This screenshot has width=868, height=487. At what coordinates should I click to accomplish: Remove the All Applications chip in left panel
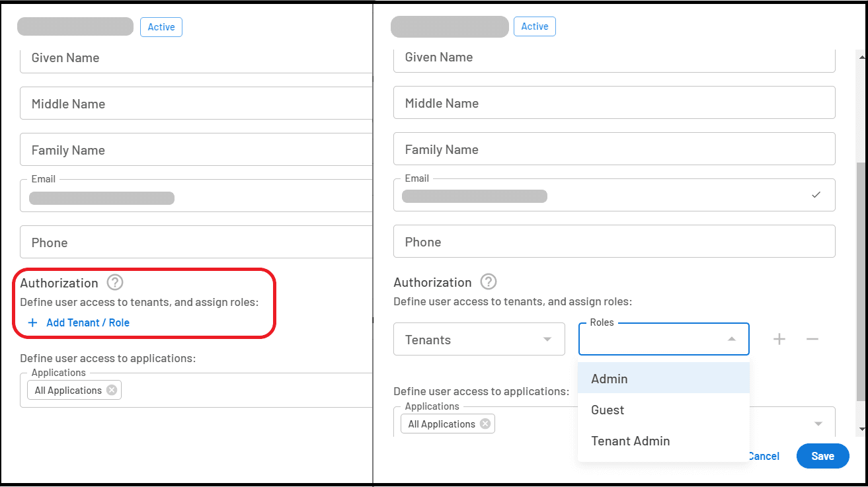point(111,390)
